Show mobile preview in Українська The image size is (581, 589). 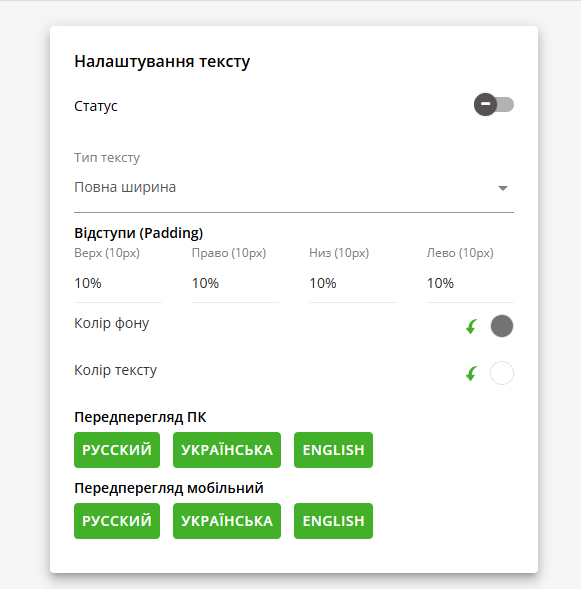227,521
